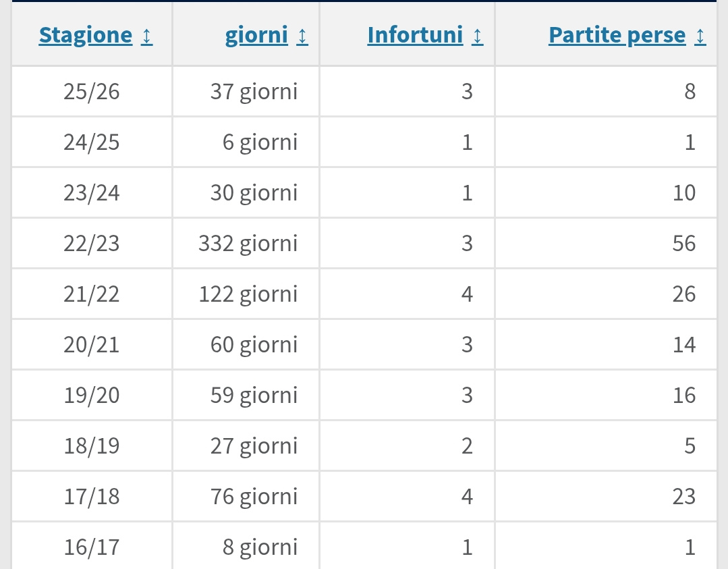This screenshot has width=728, height=569.
Task: Sort table by Stagione header link
Action: tap(86, 35)
